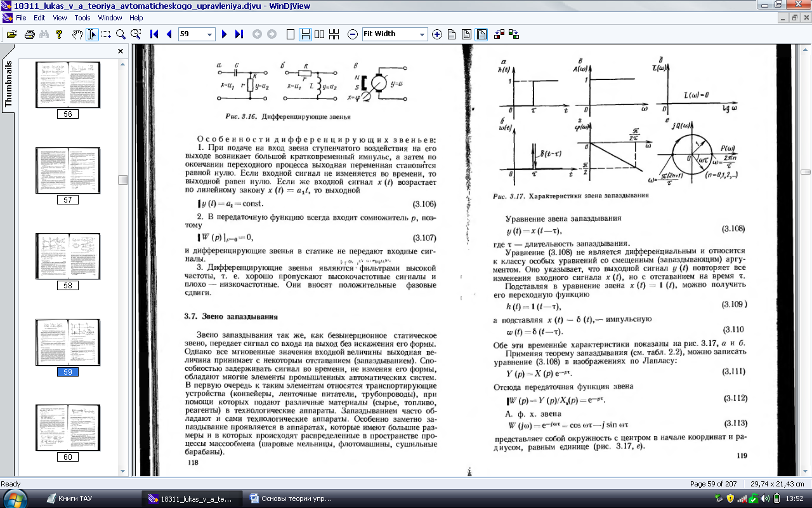Select the text selection cursor tool

pyautogui.click(x=92, y=34)
